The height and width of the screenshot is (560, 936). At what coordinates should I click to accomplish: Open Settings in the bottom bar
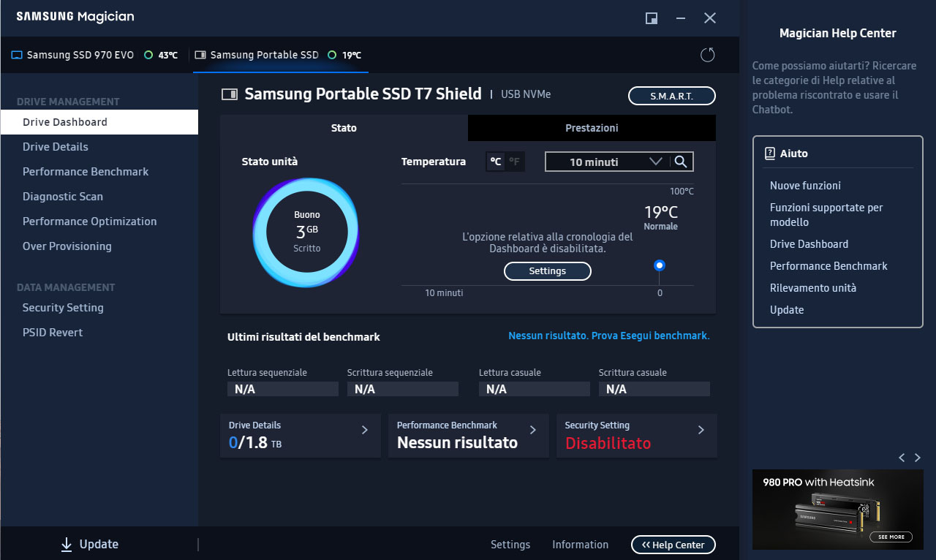tap(510, 545)
